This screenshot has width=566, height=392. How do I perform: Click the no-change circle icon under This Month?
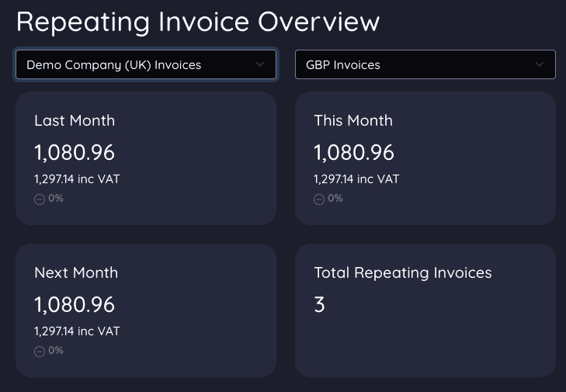tap(318, 199)
